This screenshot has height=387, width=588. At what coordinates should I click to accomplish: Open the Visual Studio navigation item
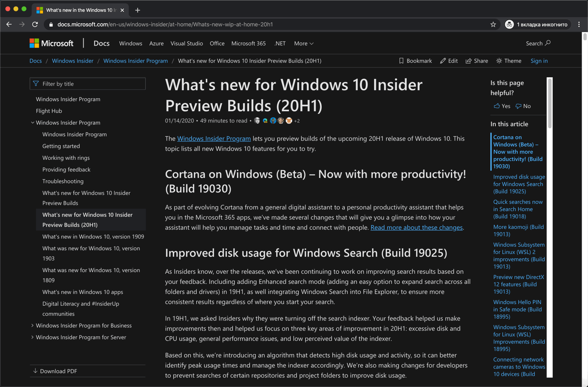187,43
